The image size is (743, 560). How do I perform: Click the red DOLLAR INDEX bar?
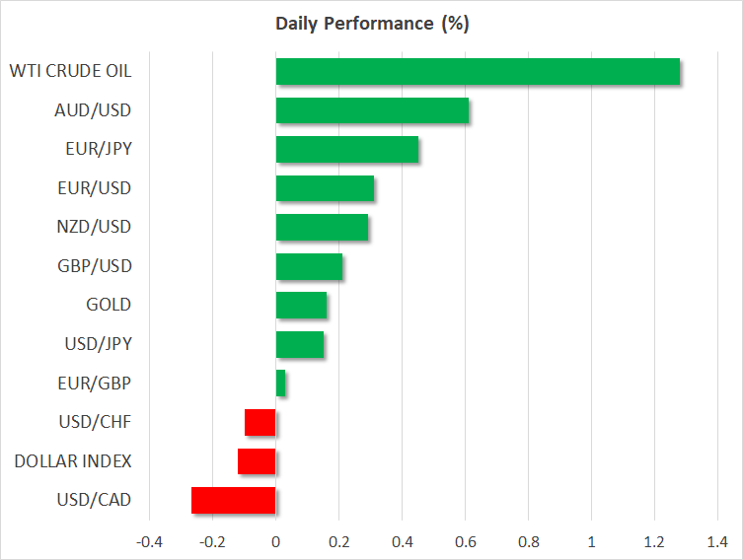click(x=257, y=461)
